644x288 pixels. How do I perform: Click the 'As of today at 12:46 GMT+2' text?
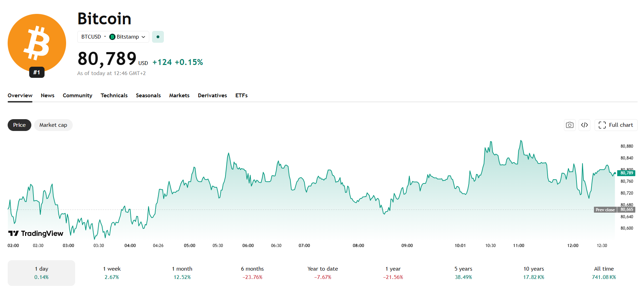click(x=111, y=73)
